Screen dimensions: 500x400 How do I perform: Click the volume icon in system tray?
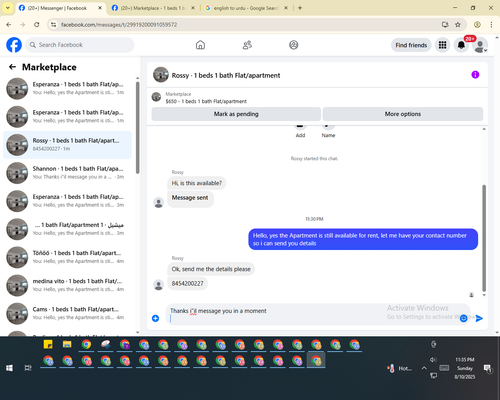pos(433,360)
